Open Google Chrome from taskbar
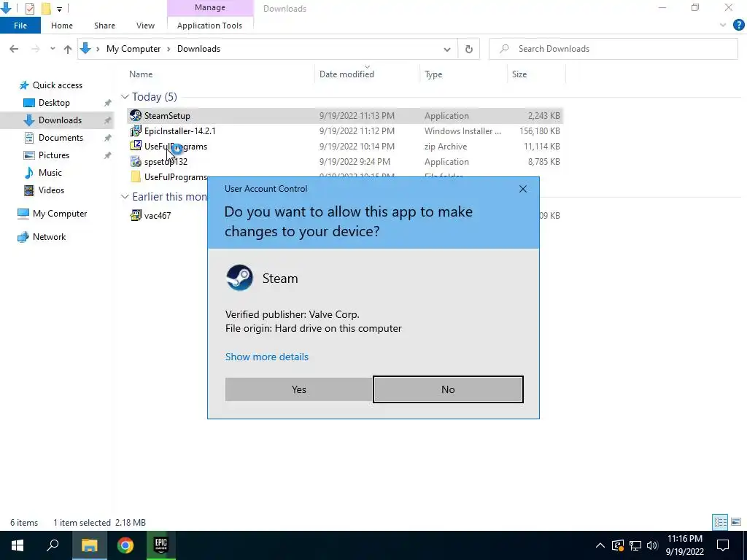This screenshot has width=747, height=560. tap(125, 545)
